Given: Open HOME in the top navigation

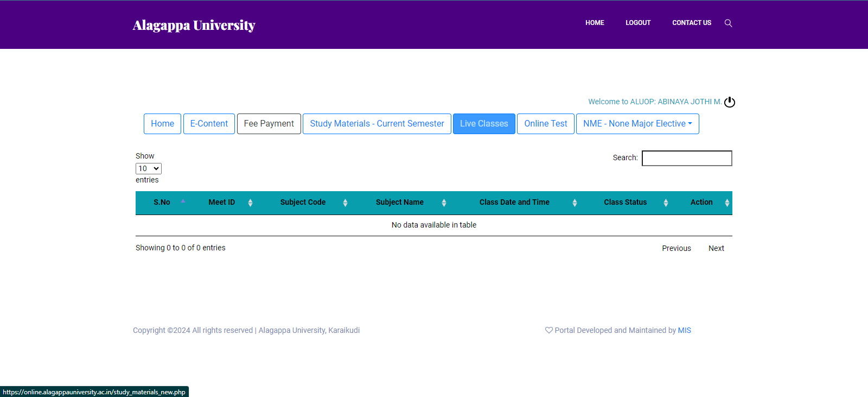Looking at the screenshot, I should (595, 23).
